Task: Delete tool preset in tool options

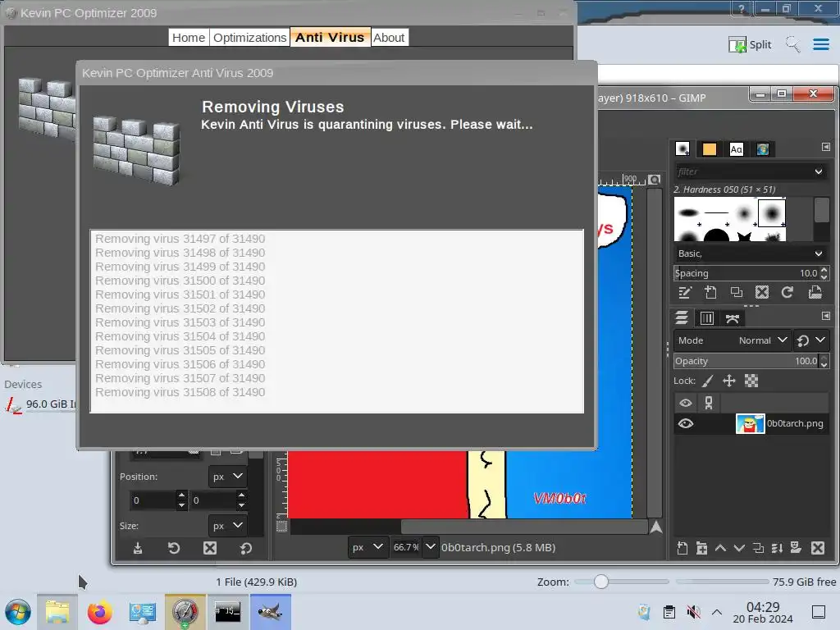Action: pos(210,548)
